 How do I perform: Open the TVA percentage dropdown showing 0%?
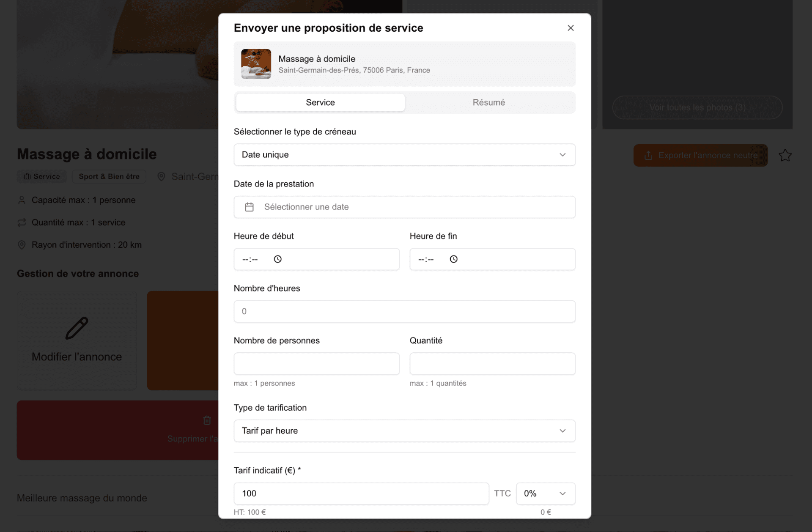[545, 493]
